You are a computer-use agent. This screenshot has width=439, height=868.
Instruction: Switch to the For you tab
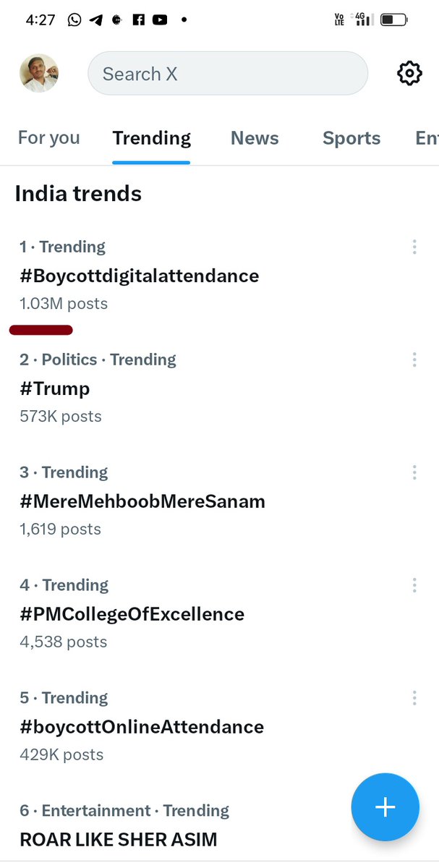click(48, 138)
